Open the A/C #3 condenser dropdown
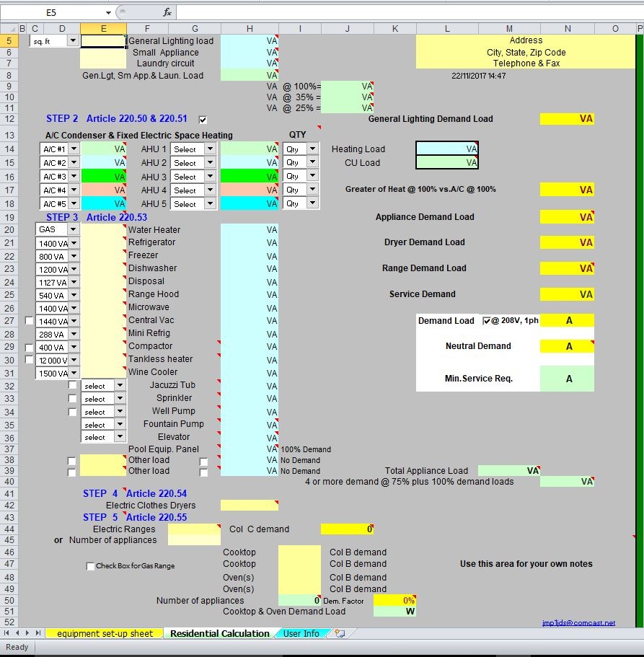This screenshot has height=657, width=644. 73,177
